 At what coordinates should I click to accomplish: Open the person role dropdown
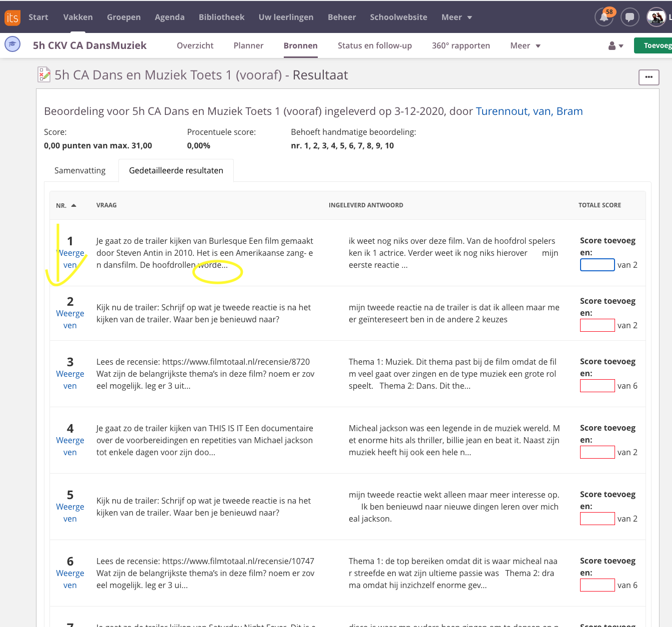click(x=616, y=46)
